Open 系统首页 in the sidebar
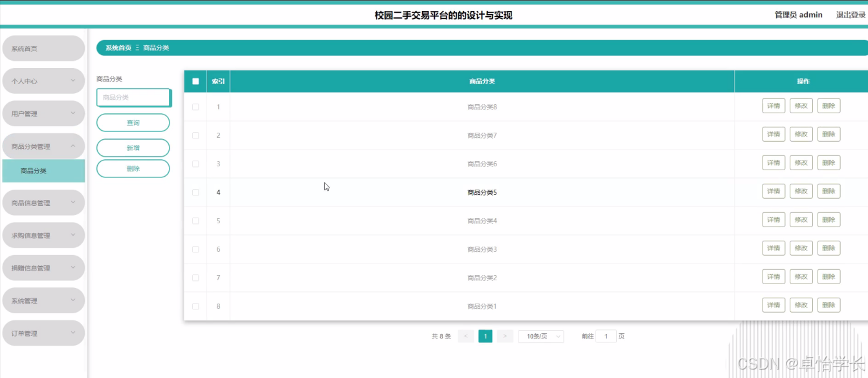 coord(44,49)
